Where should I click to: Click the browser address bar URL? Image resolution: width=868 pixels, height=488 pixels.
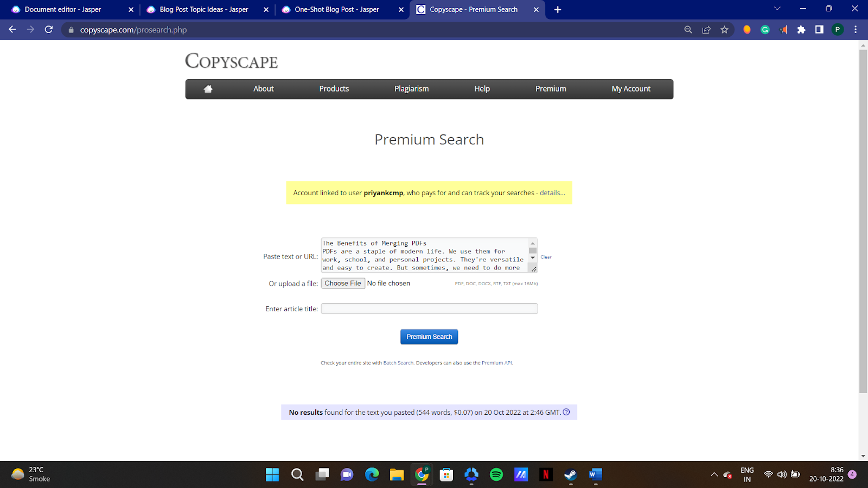(133, 30)
